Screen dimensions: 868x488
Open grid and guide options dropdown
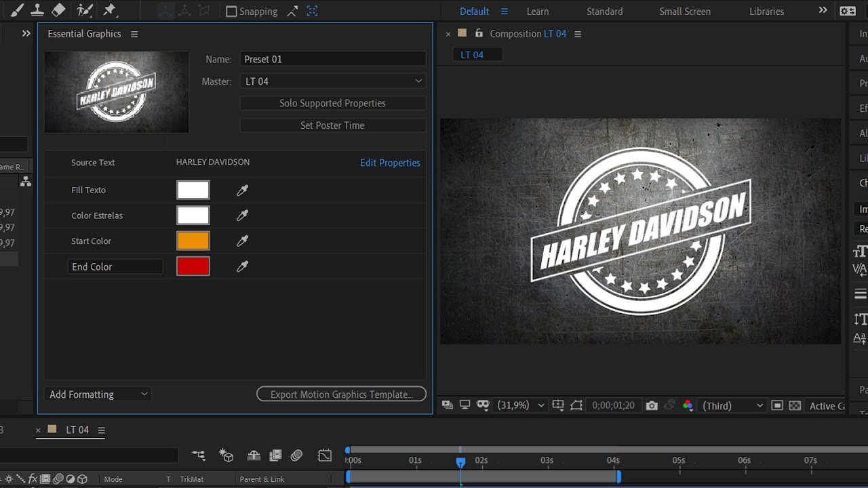558,405
